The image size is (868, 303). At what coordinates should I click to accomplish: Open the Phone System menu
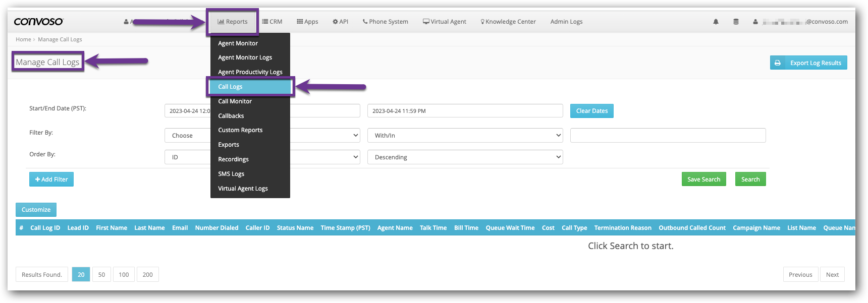pyautogui.click(x=386, y=22)
